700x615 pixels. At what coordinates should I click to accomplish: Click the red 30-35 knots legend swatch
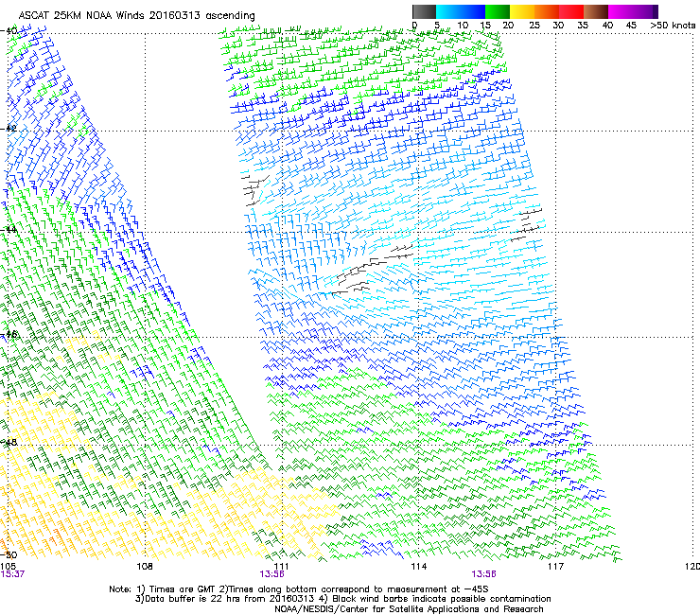tap(571, 11)
